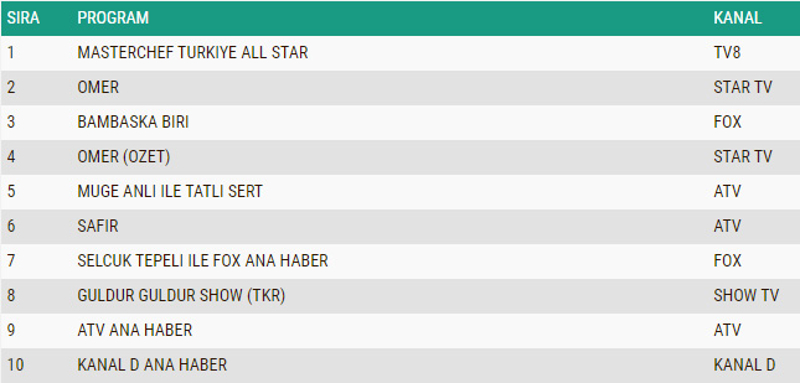Select MASTERCHEF TURKIYE ALL STAR program name
This screenshot has width=800, height=383.
(x=193, y=53)
